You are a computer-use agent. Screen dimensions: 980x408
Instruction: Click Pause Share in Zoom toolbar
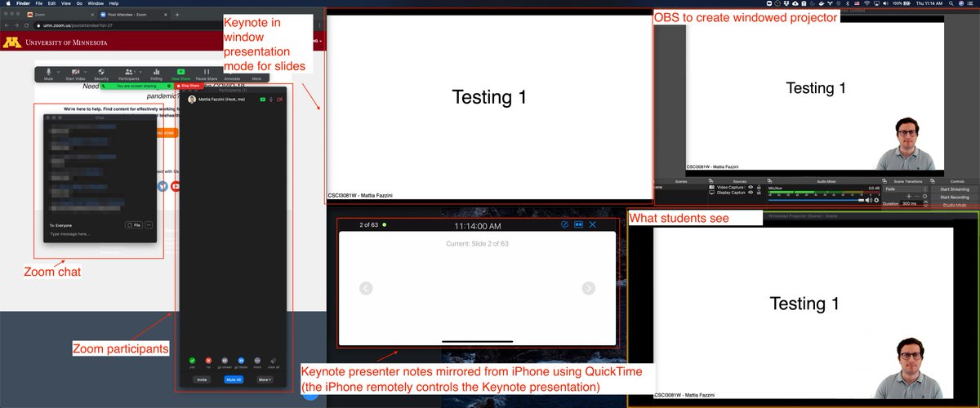click(206, 73)
